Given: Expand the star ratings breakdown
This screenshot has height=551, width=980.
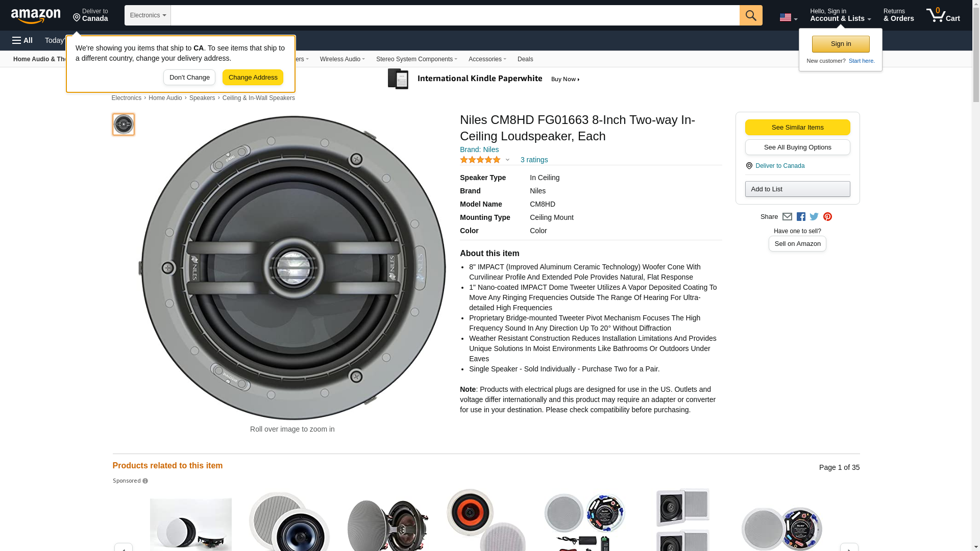Looking at the screenshot, I should pos(507,160).
